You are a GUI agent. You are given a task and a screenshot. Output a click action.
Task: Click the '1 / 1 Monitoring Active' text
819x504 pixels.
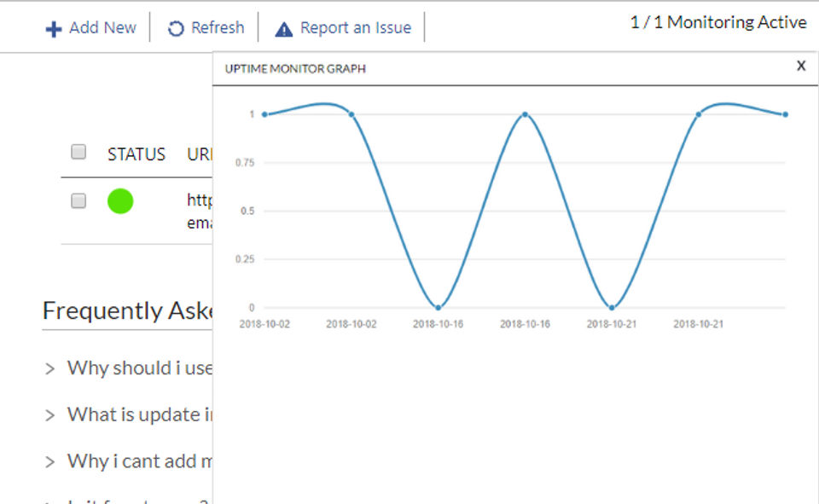coord(718,23)
